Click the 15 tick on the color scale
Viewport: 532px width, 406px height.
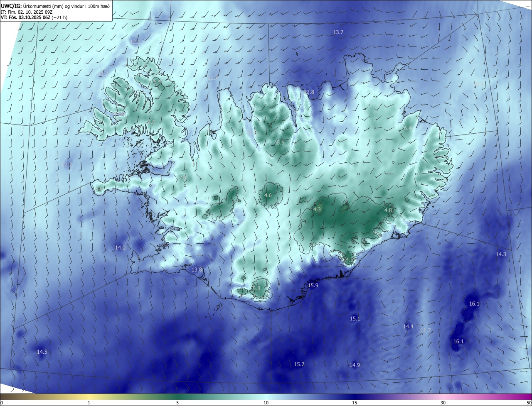(x=355, y=403)
